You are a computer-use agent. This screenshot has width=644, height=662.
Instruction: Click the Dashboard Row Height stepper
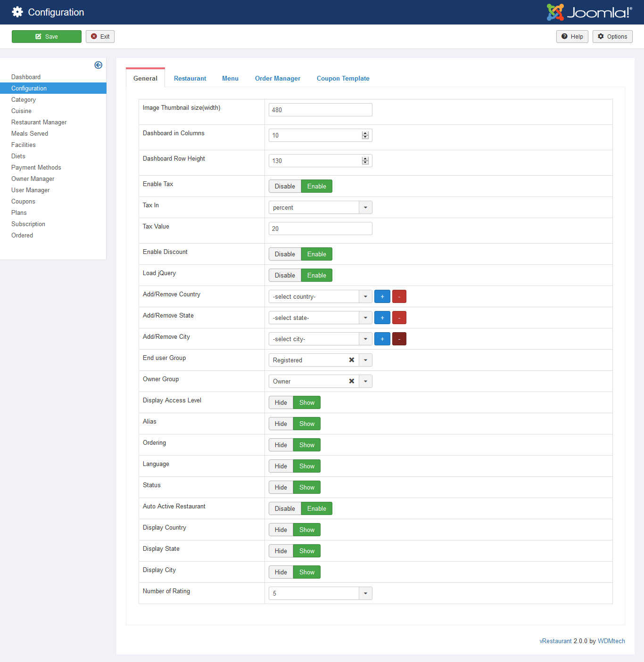pos(365,161)
